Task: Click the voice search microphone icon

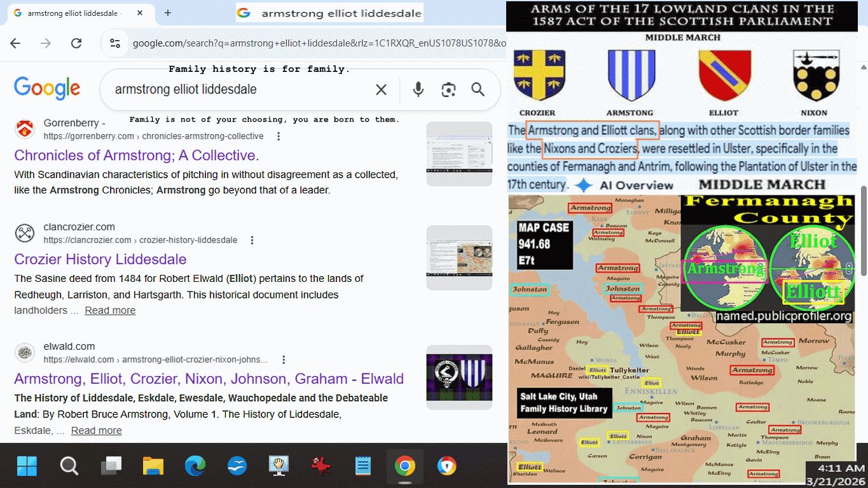Action: [418, 90]
